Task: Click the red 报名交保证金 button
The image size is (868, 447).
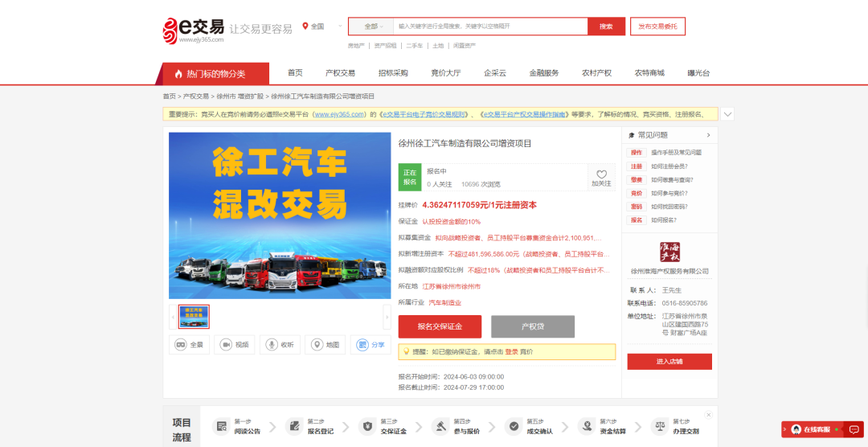Action: (x=440, y=326)
